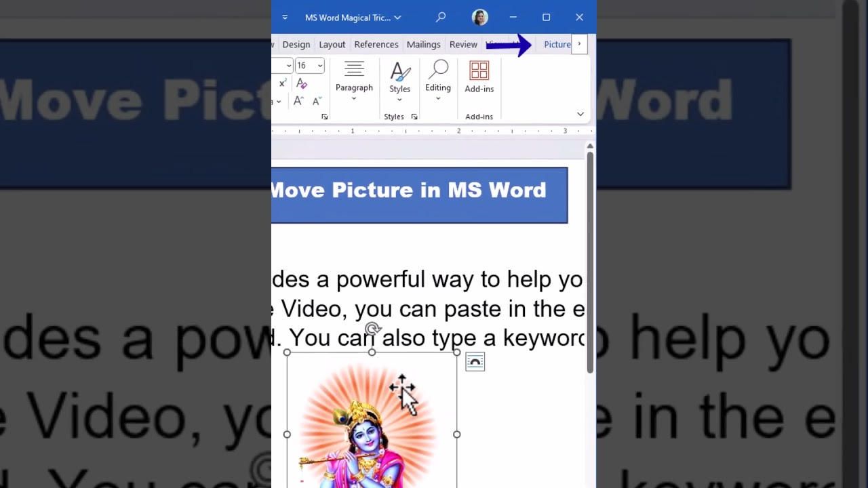The image size is (868, 488).
Task: Open the Editing magnifier menu
Action: coord(438,81)
